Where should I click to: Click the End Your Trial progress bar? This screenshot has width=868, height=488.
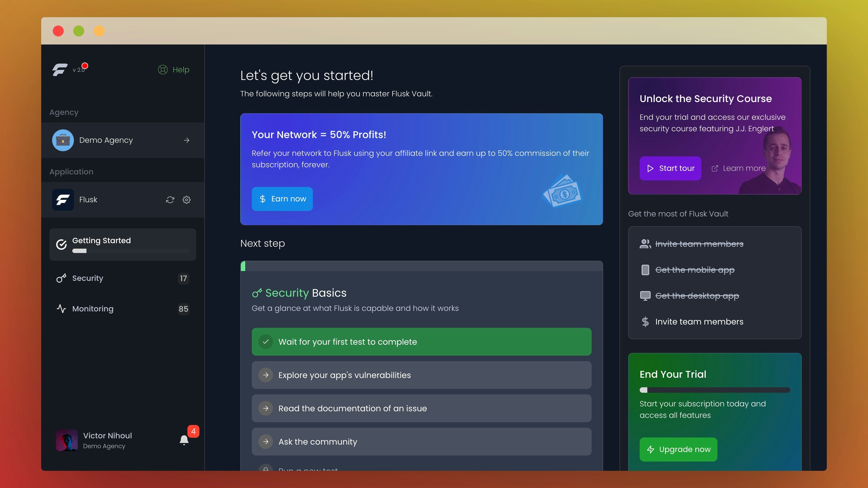715,390
